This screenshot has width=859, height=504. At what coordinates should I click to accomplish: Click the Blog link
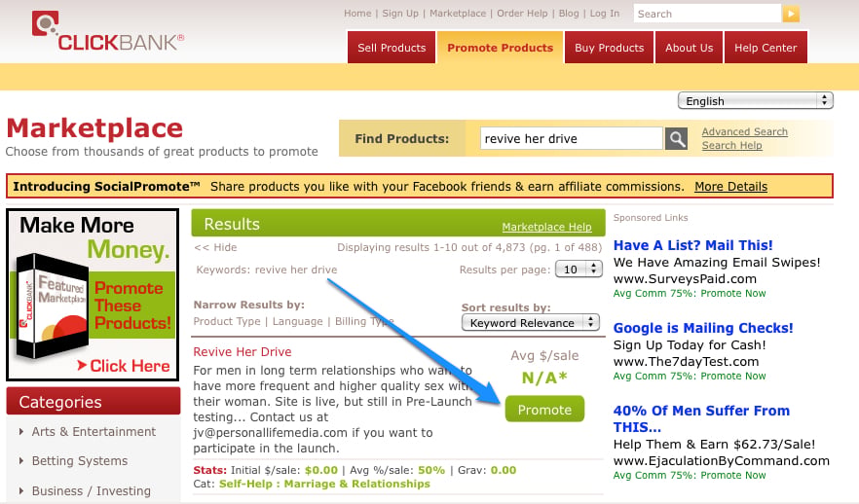(x=569, y=13)
